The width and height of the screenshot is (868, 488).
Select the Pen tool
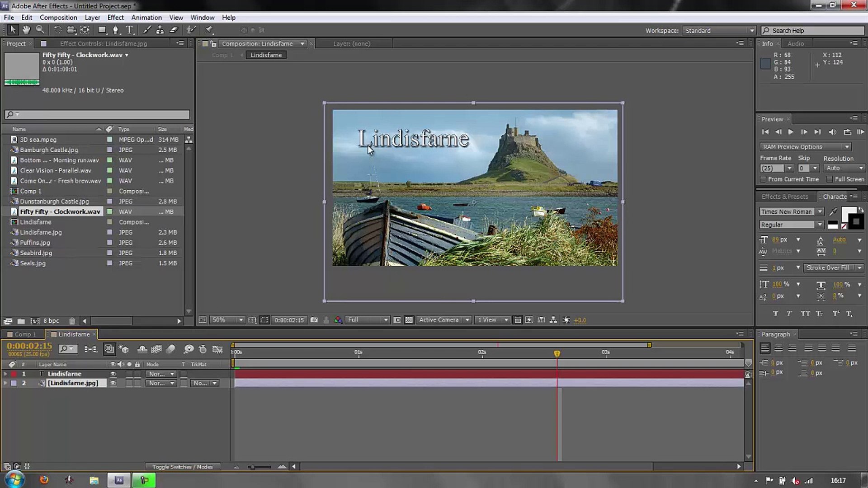coord(116,30)
